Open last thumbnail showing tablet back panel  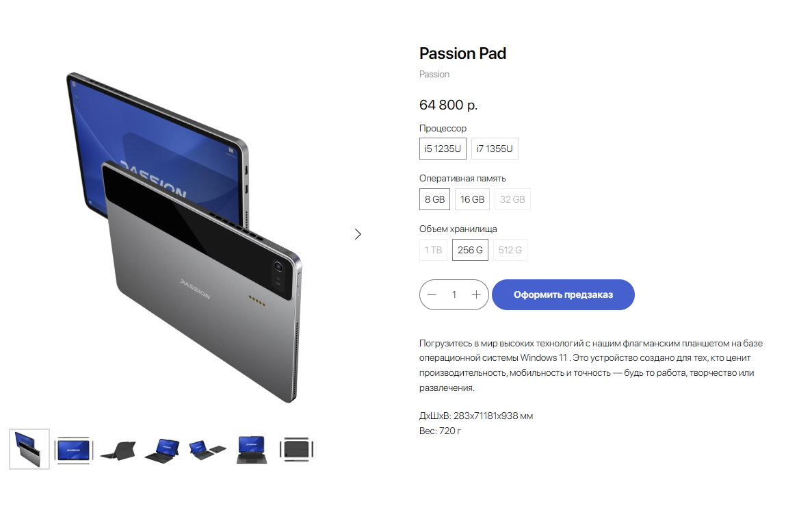296,449
